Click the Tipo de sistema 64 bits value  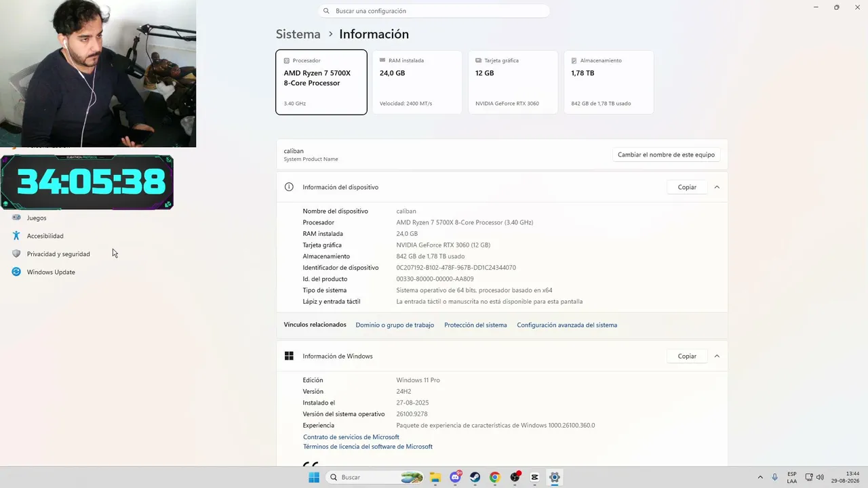click(474, 291)
